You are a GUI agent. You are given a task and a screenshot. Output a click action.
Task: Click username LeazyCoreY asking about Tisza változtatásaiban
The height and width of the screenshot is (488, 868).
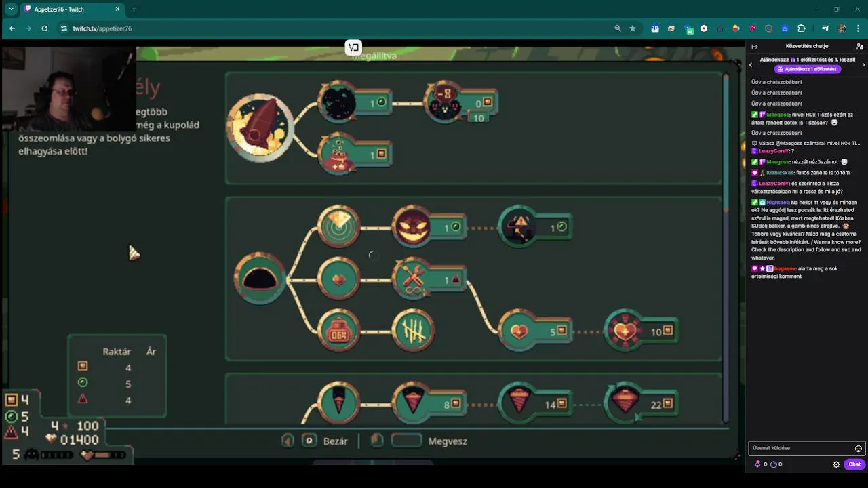click(x=774, y=184)
